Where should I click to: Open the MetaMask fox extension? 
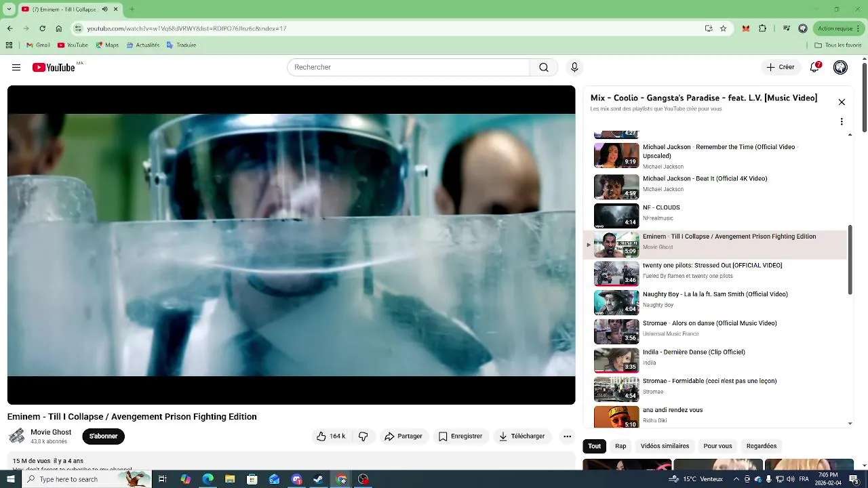coord(746,28)
